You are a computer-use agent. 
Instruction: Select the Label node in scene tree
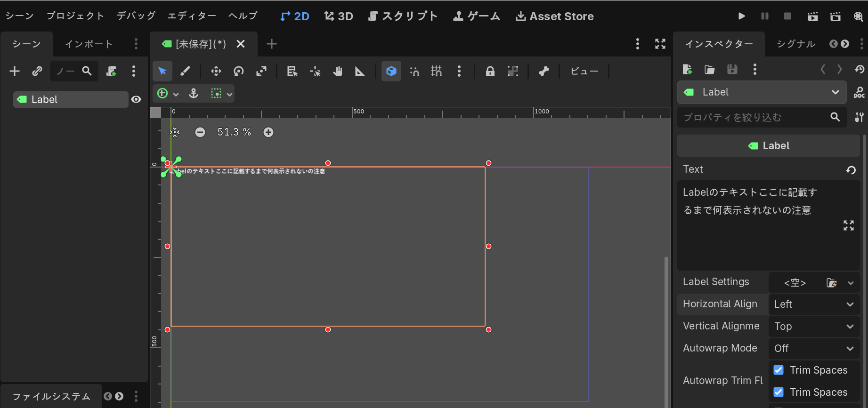71,99
